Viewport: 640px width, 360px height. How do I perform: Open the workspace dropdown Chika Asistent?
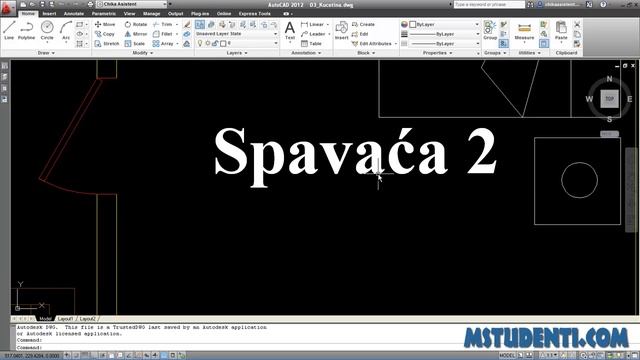[x=132, y=4]
